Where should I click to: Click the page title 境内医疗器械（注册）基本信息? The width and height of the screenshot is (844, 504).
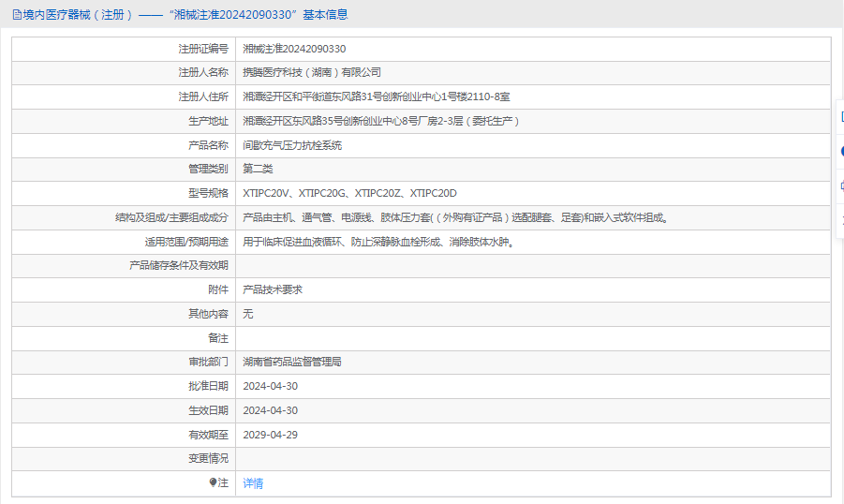point(185,15)
